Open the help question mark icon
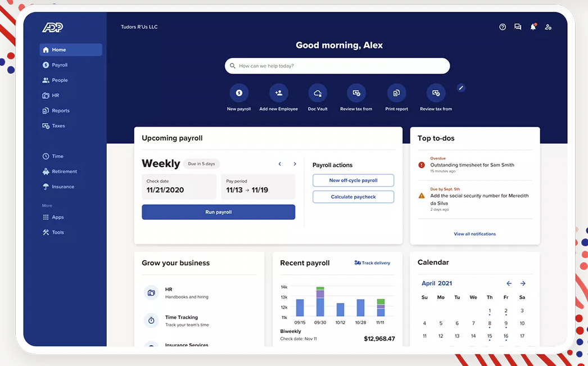Viewport: 588px width, 366px height. click(x=503, y=27)
